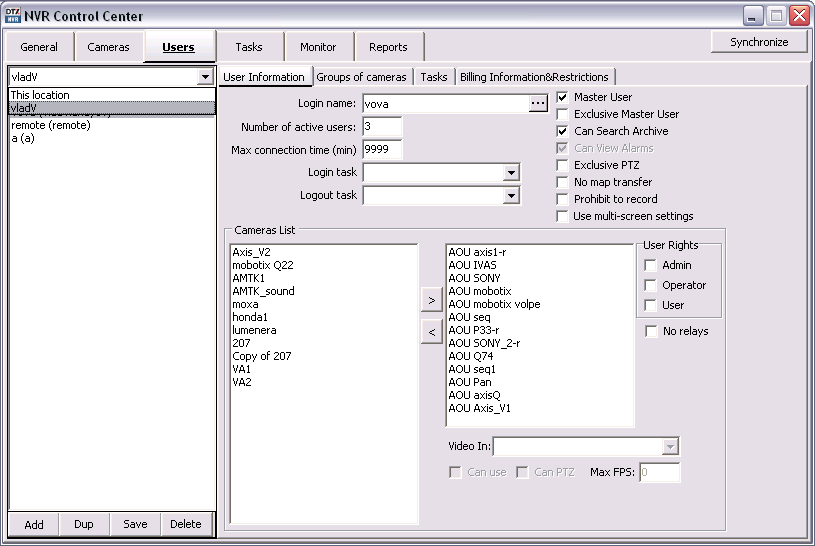Screen dimensions: 815x546
Task: Click the Synchronize button
Action: 759,42
